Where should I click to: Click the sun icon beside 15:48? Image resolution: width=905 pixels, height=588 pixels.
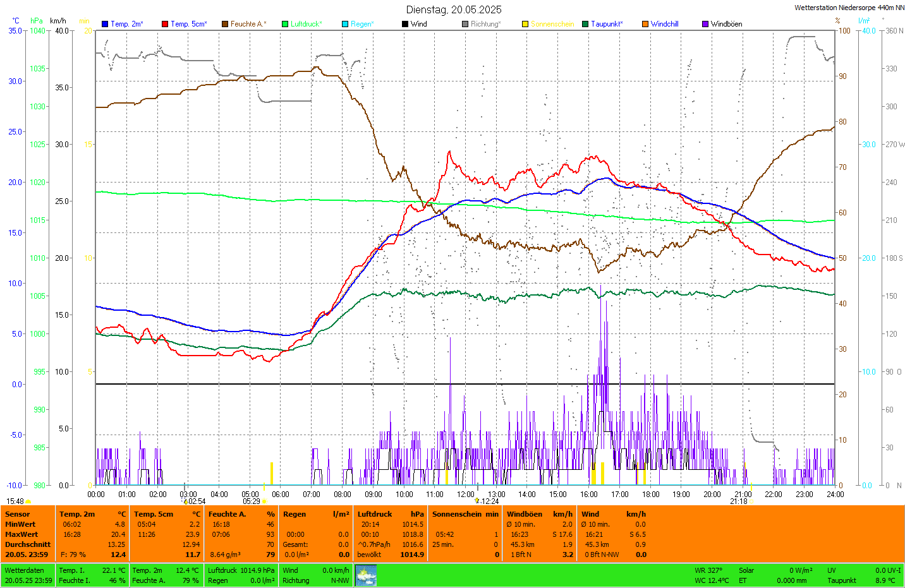(x=28, y=501)
